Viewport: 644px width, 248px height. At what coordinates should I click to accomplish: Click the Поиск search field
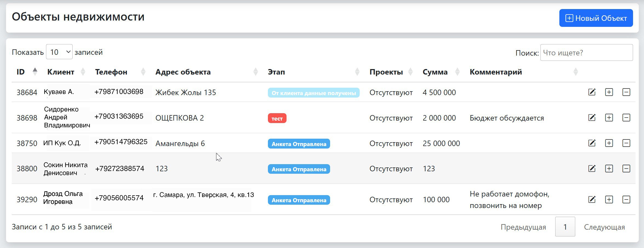[586, 53]
